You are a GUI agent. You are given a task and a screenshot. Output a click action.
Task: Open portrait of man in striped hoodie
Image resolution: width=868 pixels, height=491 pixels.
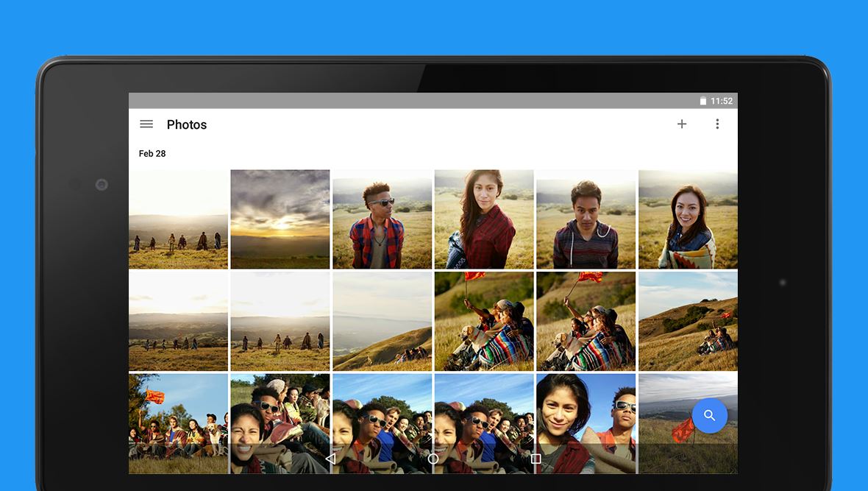[x=586, y=219]
